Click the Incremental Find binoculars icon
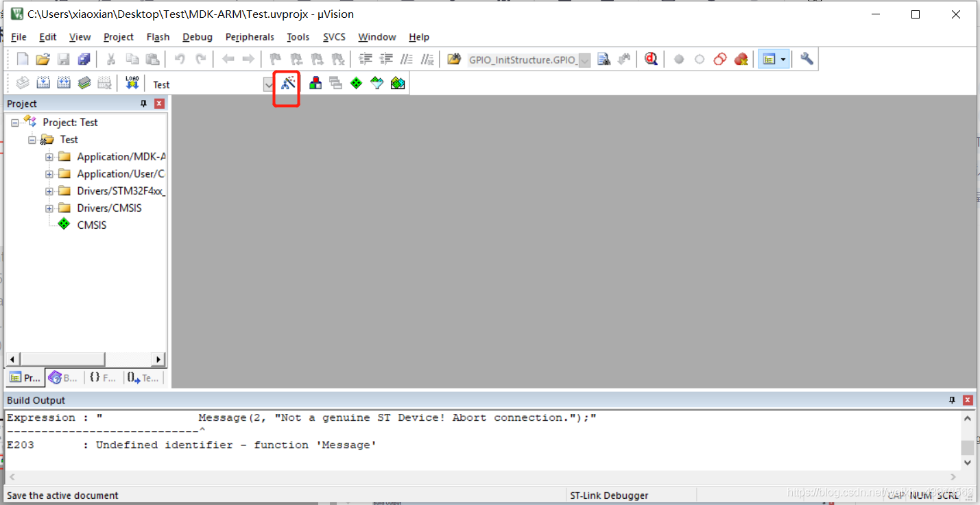This screenshot has width=980, height=505. 623,60
